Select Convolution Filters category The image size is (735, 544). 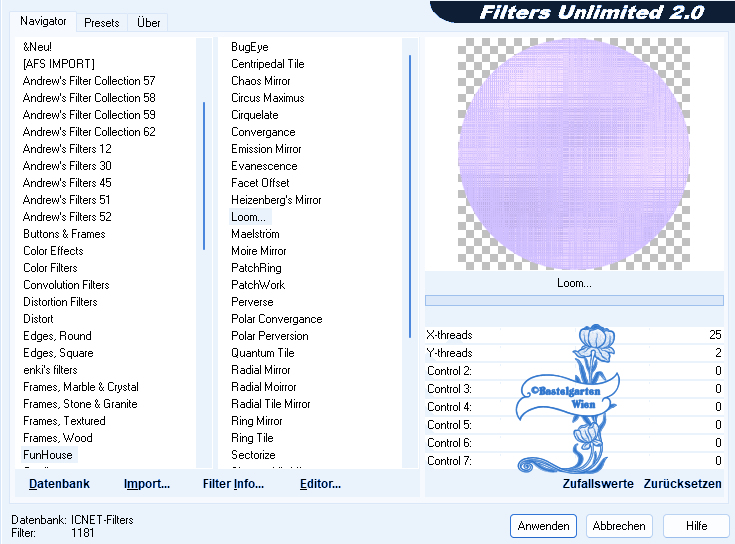point(66,285)
